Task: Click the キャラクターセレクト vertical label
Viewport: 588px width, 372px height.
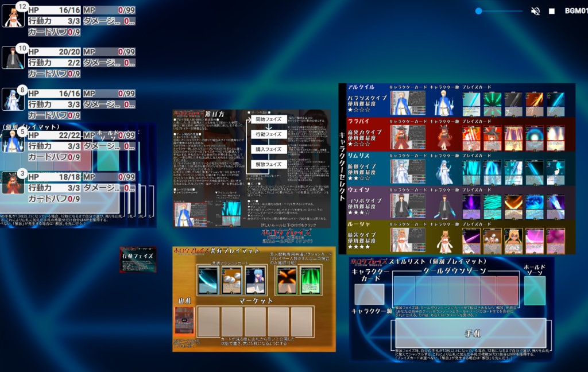Action: [342, 167]
